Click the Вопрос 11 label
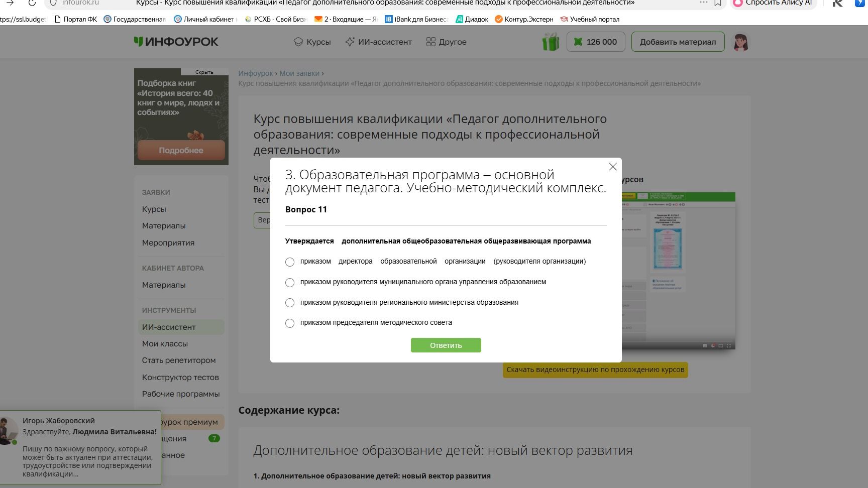The height and width of the screenshot is (488, 868). point(306,209)
